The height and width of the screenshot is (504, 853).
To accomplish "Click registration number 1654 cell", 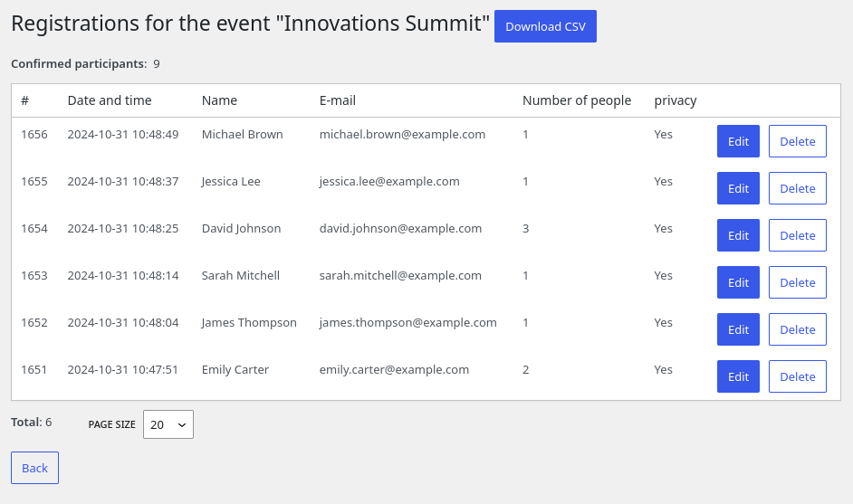I will pyautogui.click(x=34, y=228).
